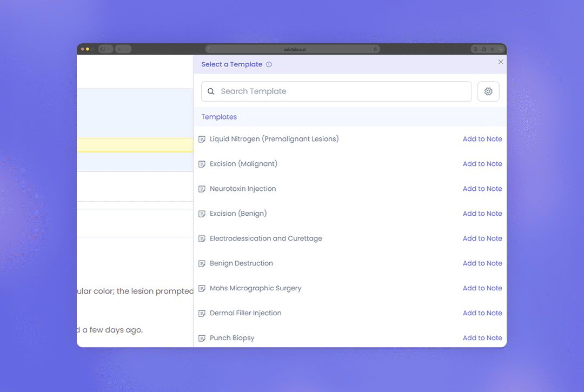Close the Select a Template panel
The image size is (584, 392).
pos(501,62)
